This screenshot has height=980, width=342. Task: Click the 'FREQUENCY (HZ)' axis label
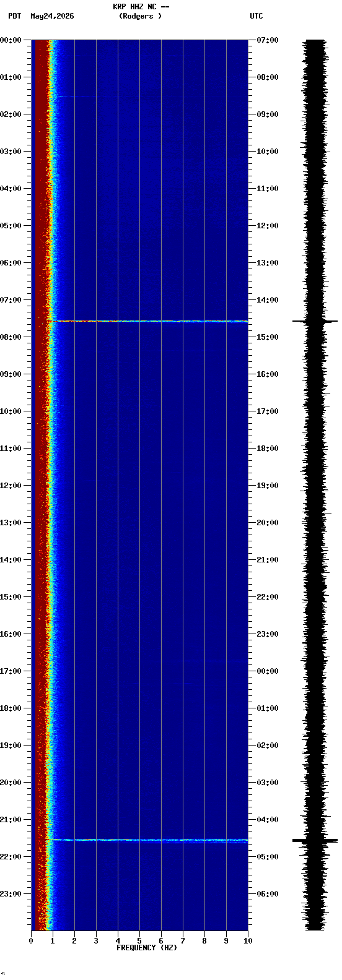coord(147,948)
